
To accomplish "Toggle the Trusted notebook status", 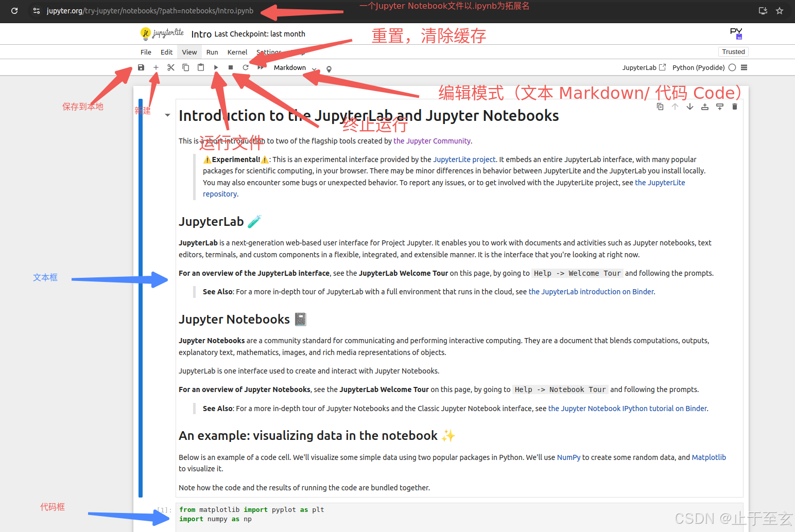I will click(733, 51).
